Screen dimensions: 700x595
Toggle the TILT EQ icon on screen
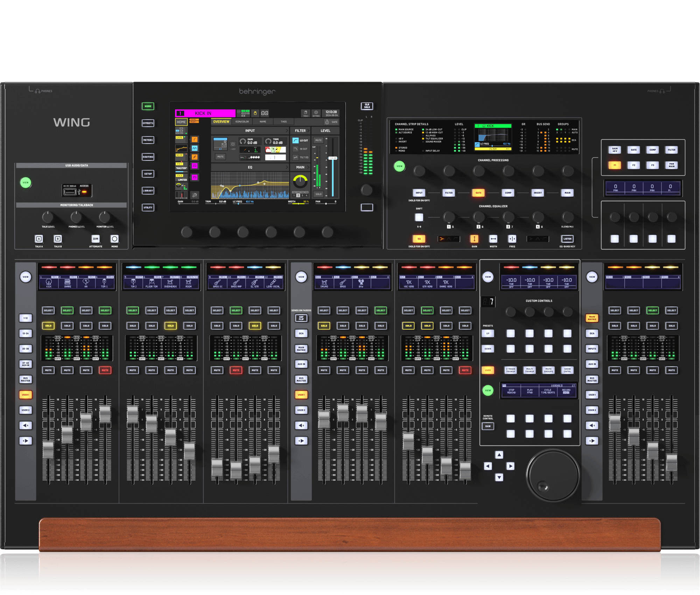(296, 157)
